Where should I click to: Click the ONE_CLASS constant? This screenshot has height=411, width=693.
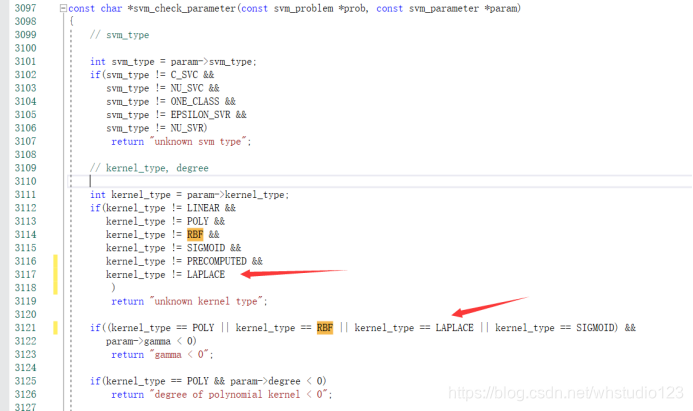tap(195, 101)
